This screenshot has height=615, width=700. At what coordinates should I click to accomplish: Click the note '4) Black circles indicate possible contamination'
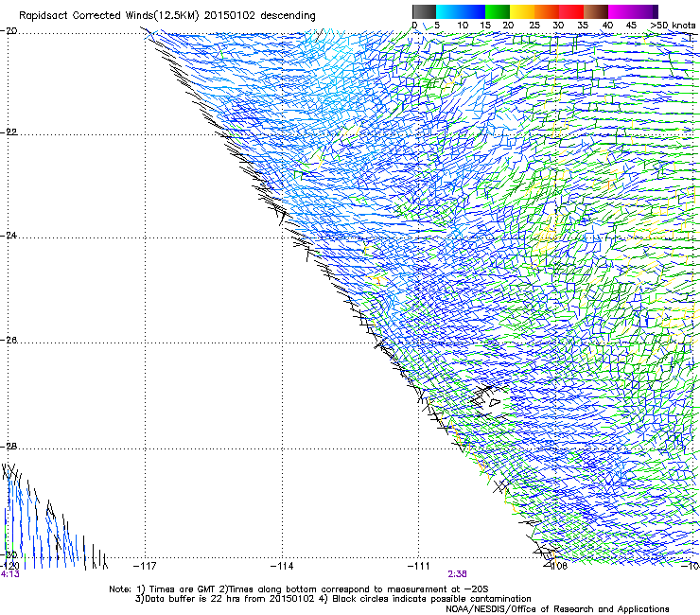click(426, 599)
